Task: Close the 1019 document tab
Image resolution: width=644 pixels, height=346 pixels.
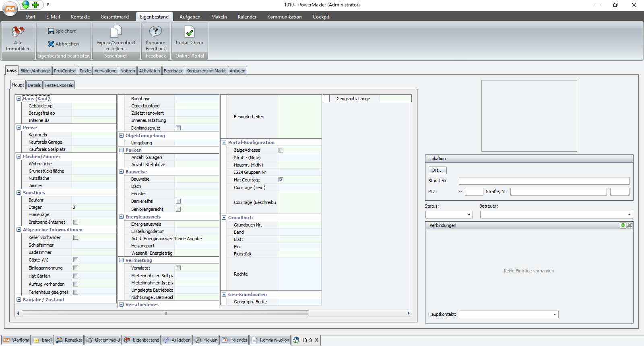Action: [x=317, y=340]
